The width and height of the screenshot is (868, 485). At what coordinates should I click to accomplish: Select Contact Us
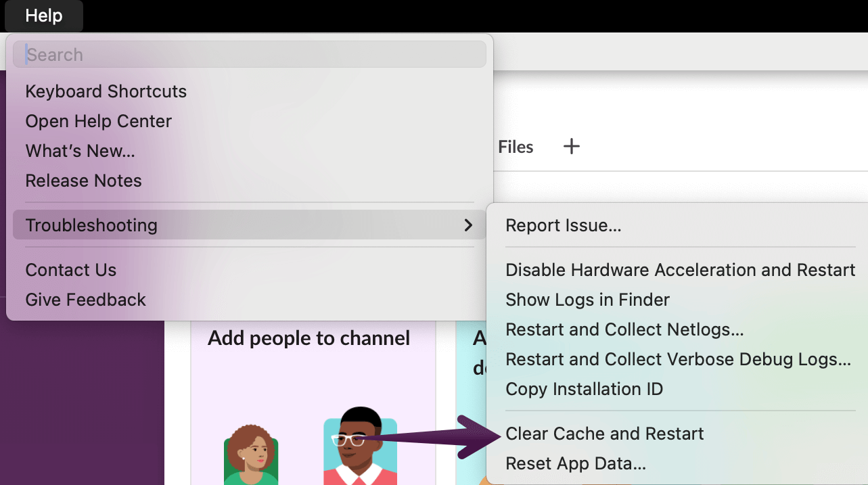tap(70, 269)
